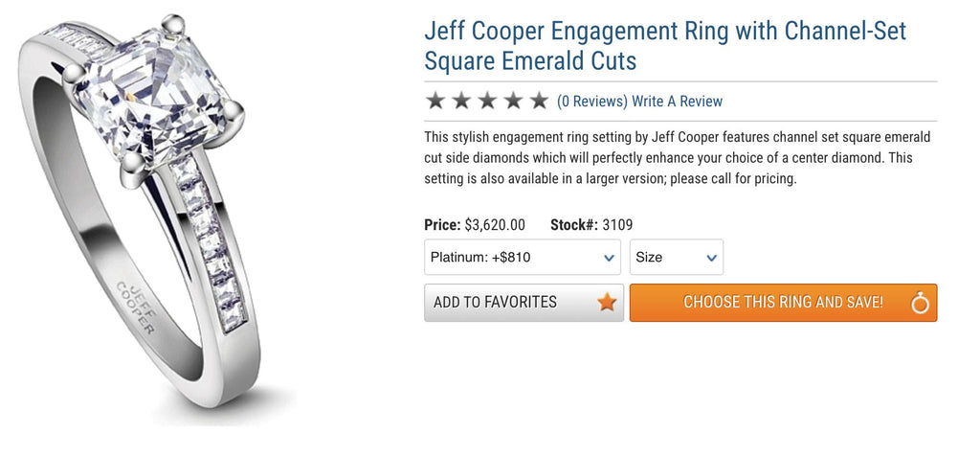Expand the chevron on the Platinum selector
Image resolution: width=980 pixels, height=456 pixels.
[x=610, y=258]
